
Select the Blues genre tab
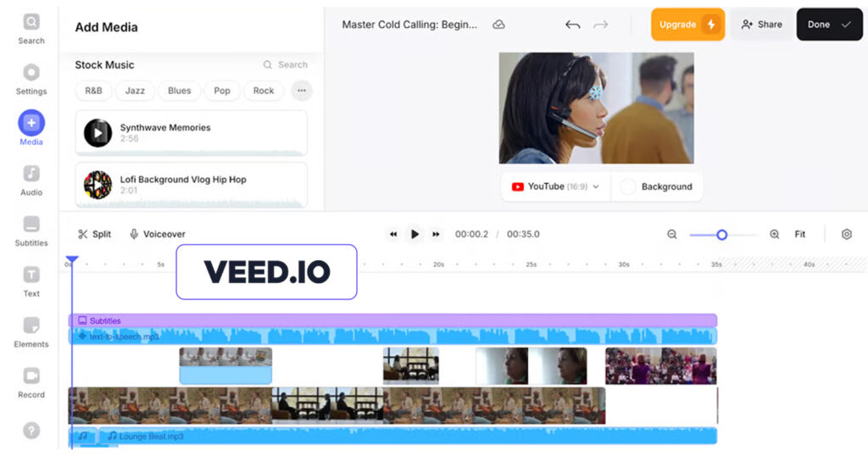click(x=179, y=91)
